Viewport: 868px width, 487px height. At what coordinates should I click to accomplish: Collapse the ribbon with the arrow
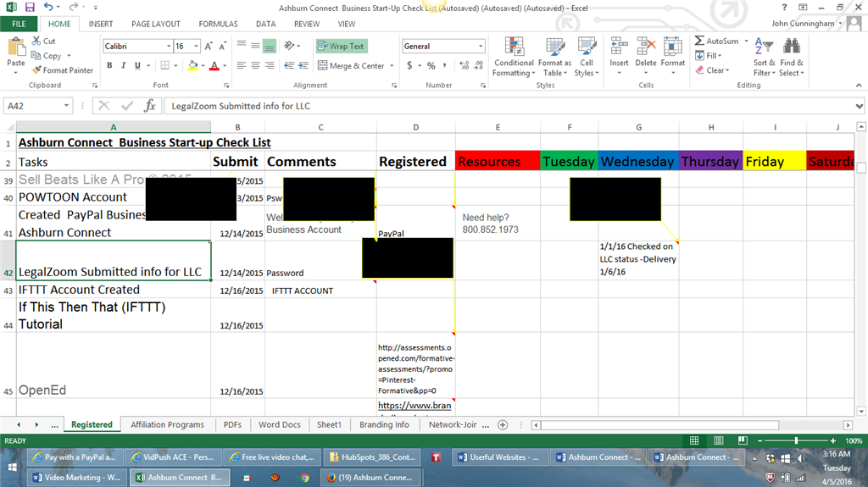859,86
